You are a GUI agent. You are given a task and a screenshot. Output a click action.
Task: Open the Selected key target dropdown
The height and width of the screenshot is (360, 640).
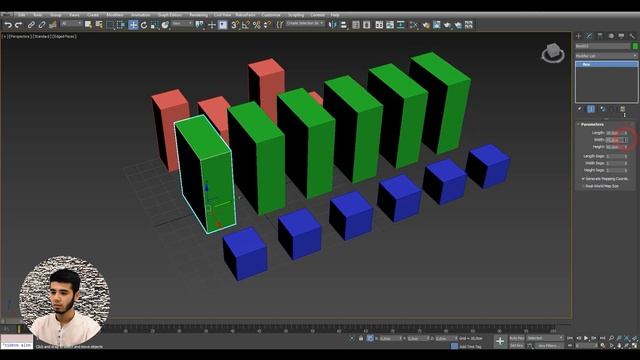coord(544,338)
